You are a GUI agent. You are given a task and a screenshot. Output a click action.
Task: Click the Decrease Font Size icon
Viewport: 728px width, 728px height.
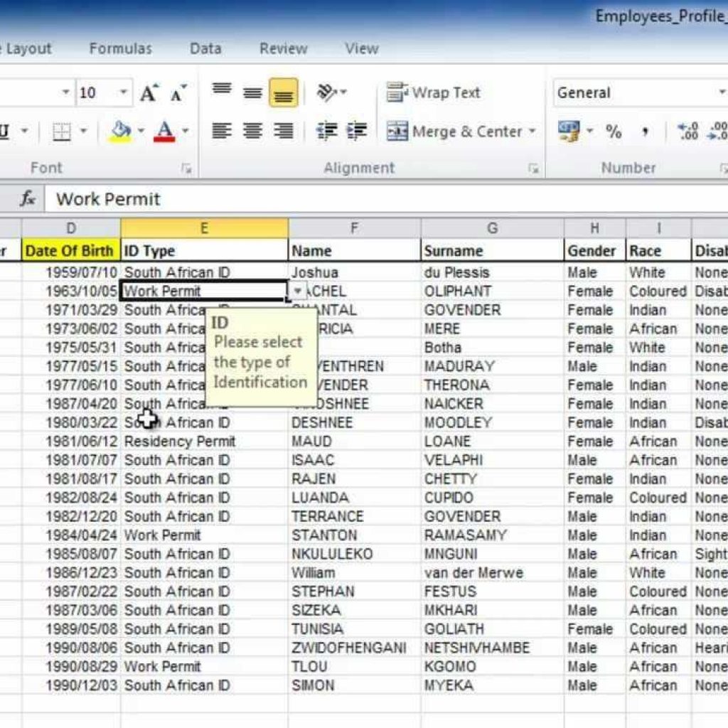(178, 93)
